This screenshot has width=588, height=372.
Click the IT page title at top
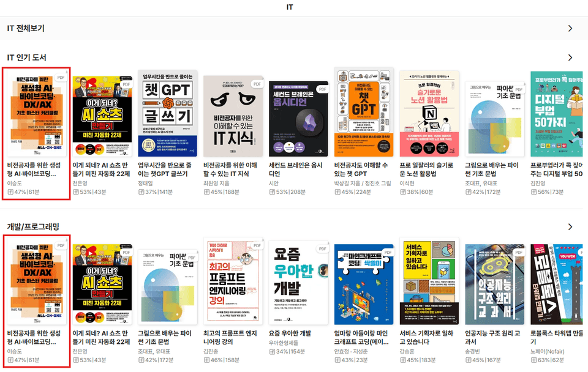tap(290, 7)
